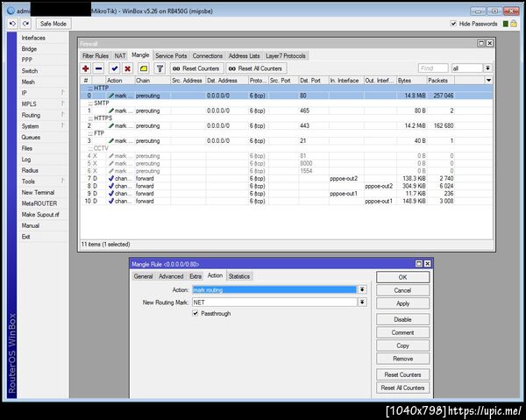Screen dimensions: 526x420
Task: Click Reset Counters in the Firewall toolbar
Action: point(196,68)
